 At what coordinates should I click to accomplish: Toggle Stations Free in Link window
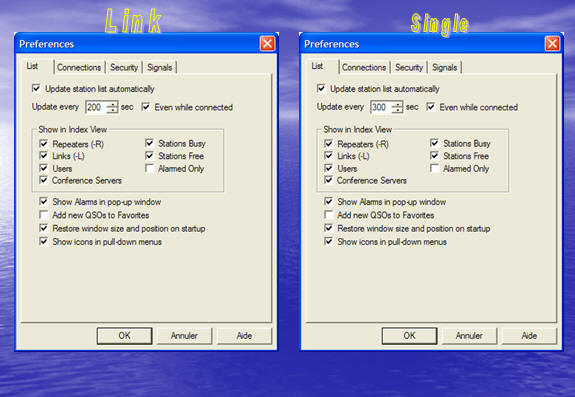[x=149, y=156]
